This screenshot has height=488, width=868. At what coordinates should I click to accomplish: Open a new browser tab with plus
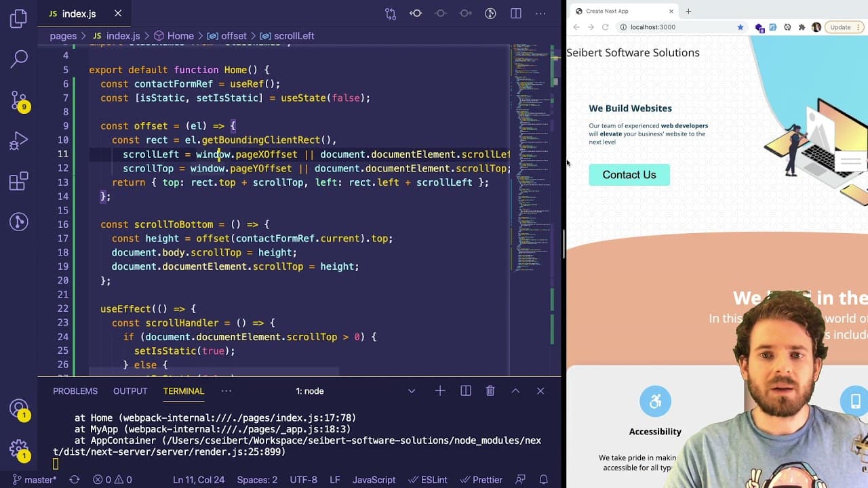(688, 11)
